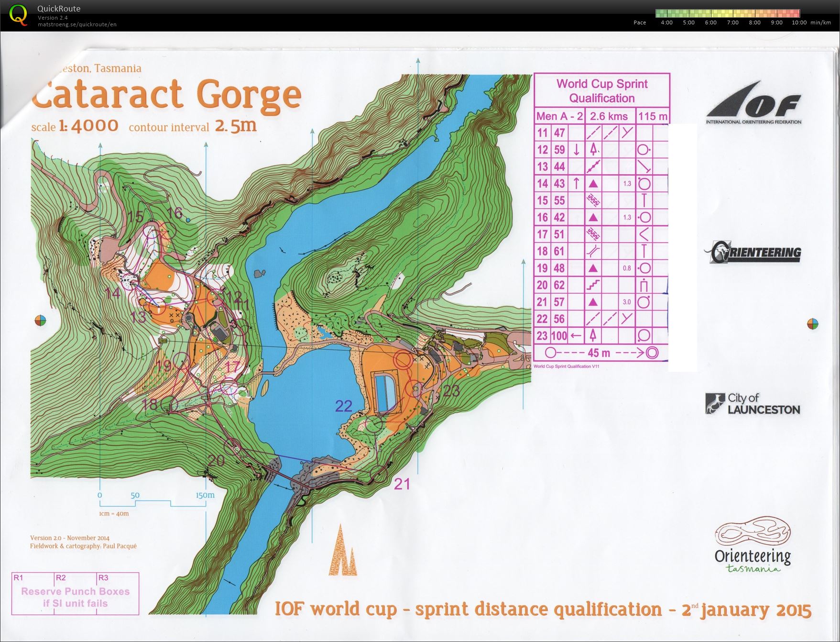Viewport: 840px width, 642px height.
Task: Click the left colored registration mark
Action: point(41,321)
